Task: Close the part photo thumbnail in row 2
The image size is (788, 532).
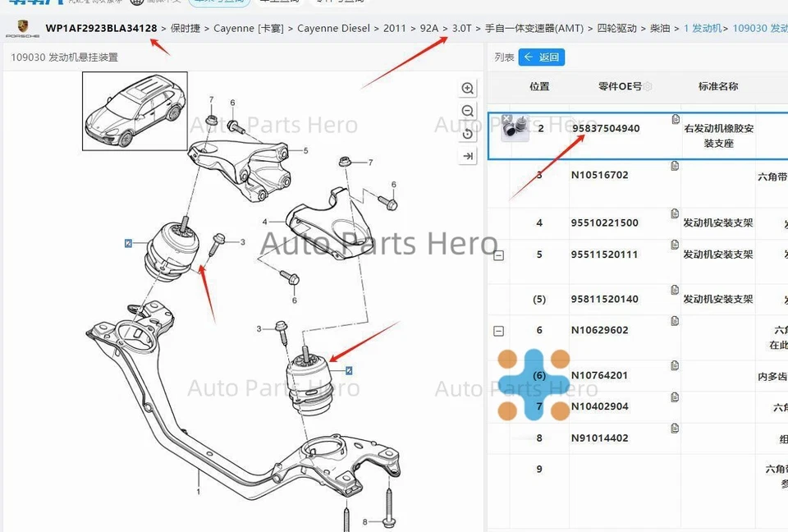Action: point(506,119)
